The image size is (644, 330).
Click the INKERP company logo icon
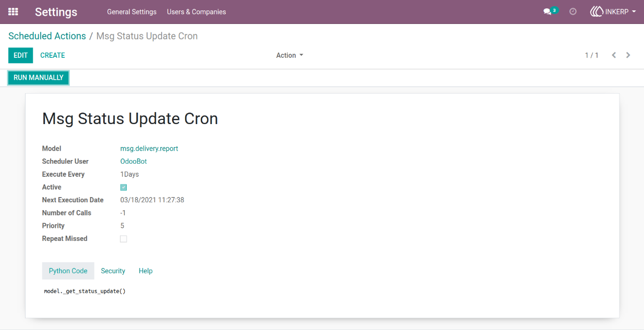(x=597, y=11)
